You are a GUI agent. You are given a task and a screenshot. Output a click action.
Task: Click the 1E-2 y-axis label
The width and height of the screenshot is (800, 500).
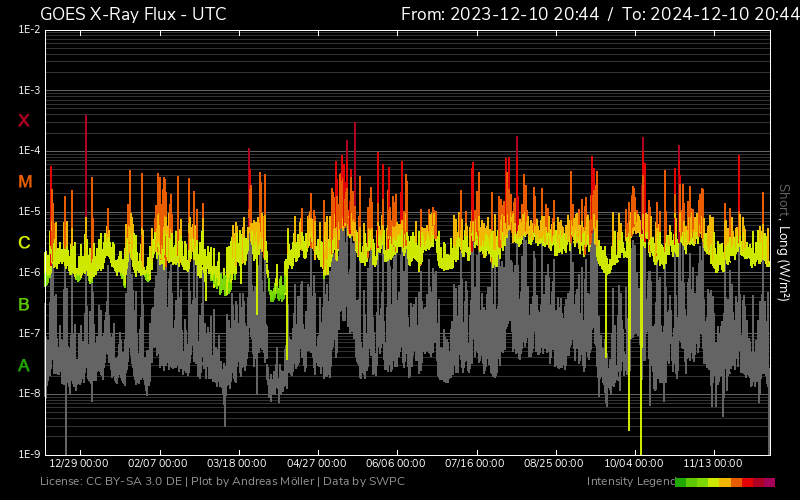click(x=29, y=30)
